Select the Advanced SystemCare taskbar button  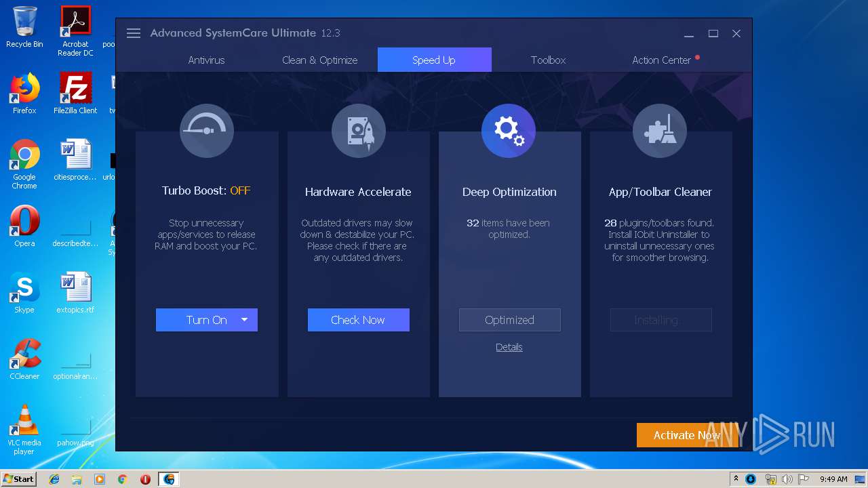(169, 479)
